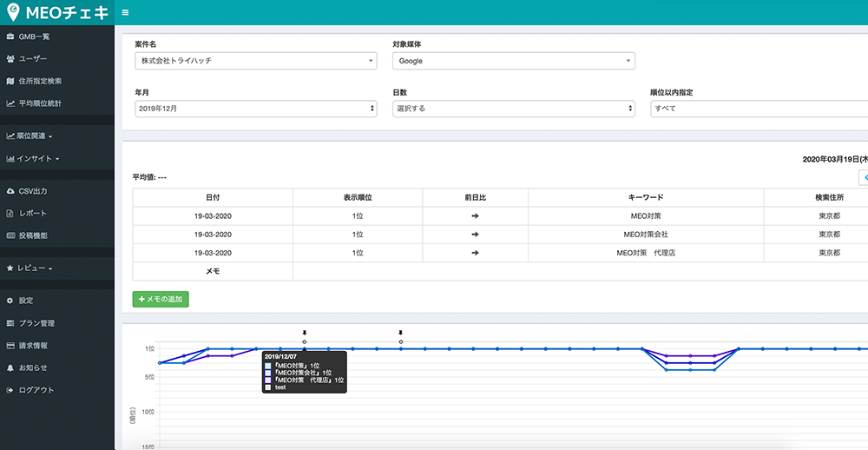Click the 5位 axis label on chart
Screen dimensions: 868x450
pyautogui.click(x=150, y=377)
